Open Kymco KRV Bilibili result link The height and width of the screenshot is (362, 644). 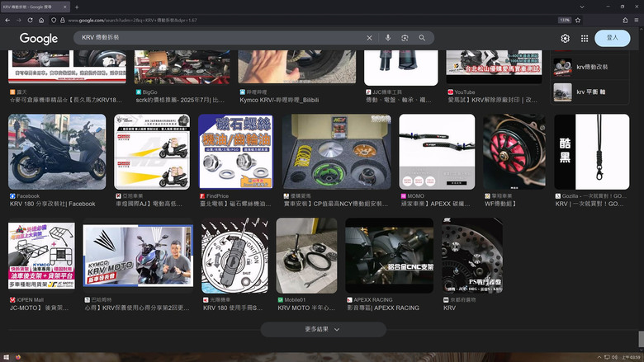pyautogui.click(x=279, y=100)
